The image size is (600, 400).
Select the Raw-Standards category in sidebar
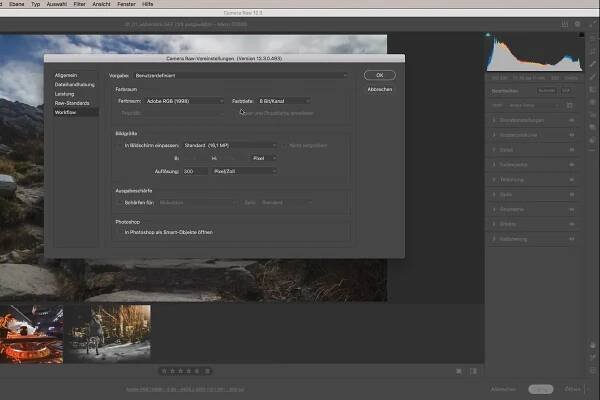69,103
